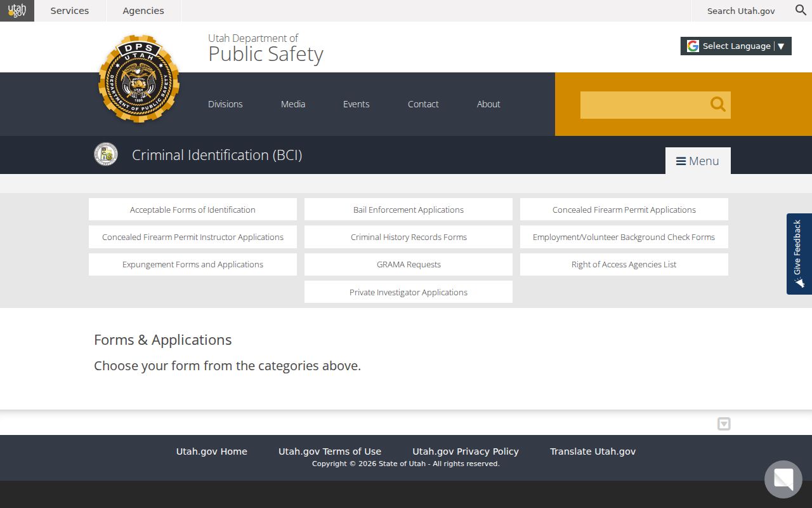Image resolution: width=812 pixels, height=508 pixels.
Task: Click the Criminal Identification (BCI) title link
Action: coord(217,155)
